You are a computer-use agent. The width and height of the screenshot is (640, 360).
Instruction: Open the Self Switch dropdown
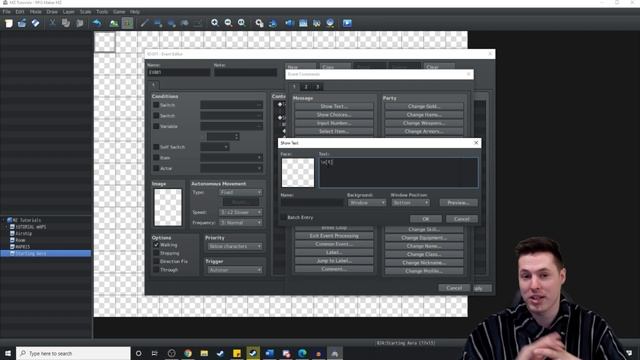215,147
